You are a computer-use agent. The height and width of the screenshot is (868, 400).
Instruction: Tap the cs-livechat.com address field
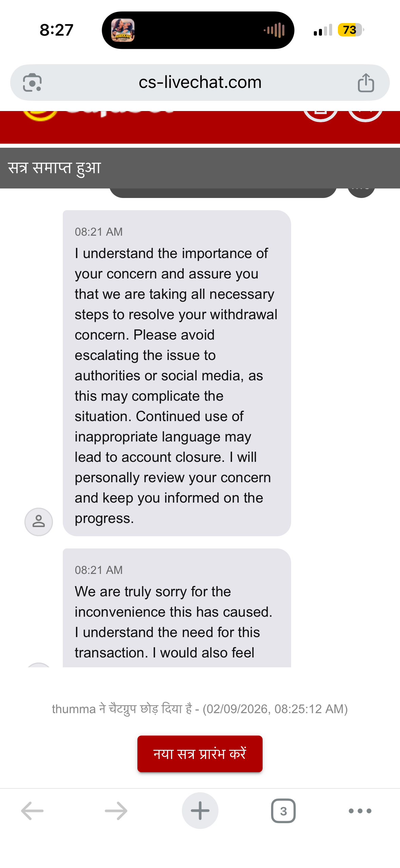tap(200, 83)
